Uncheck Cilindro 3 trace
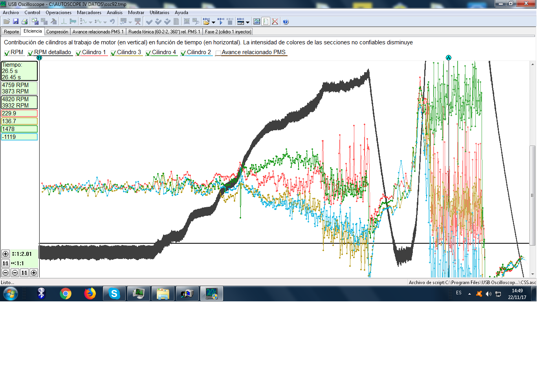 (x=113, y=52)
